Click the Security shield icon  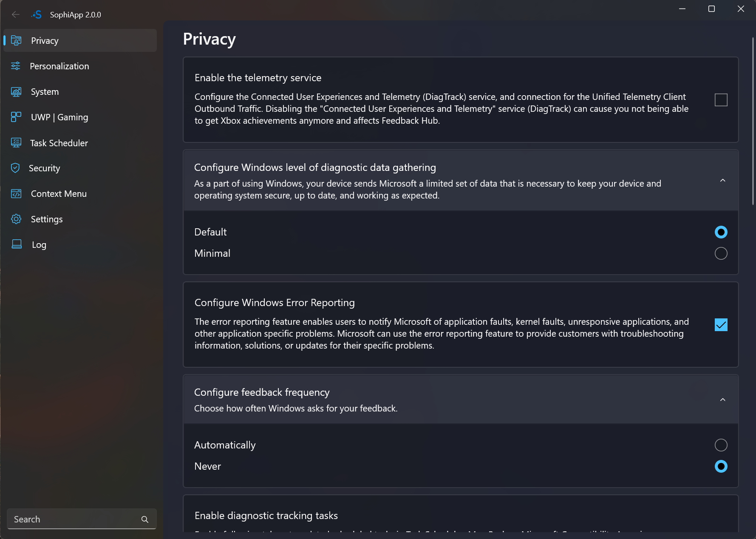click(15, 168)
